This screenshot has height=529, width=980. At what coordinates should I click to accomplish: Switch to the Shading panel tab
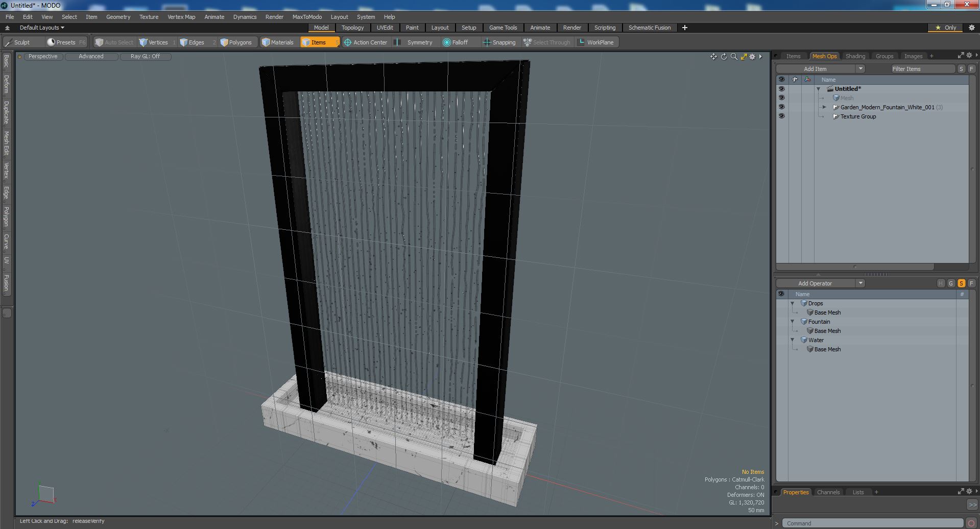click(x=855, y=56)
